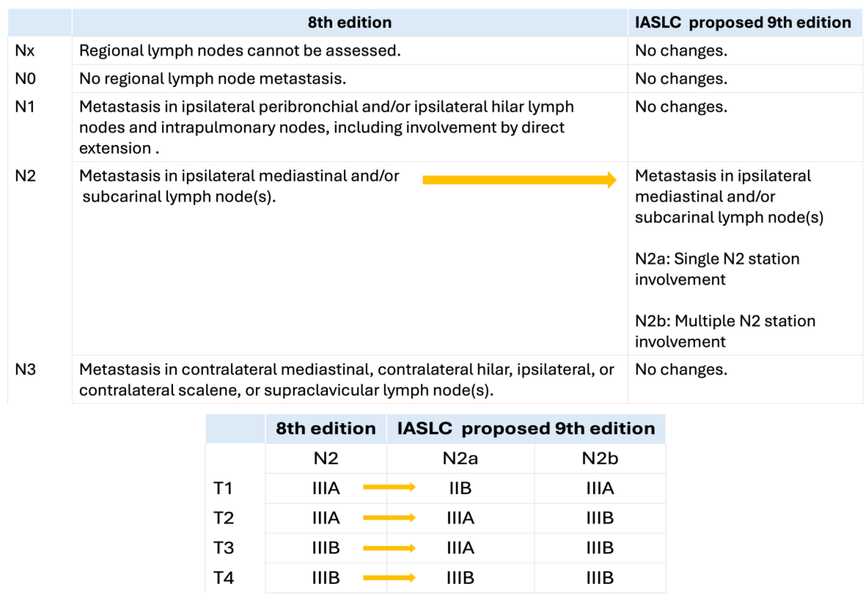Select the "Nx" row label
868x600 pixels.
25,50
